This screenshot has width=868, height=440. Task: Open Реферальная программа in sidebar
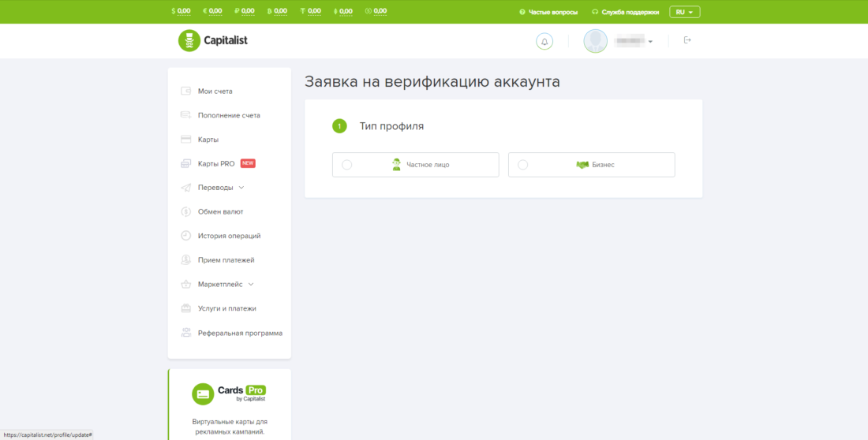pyautogui.click(x=240, y=334)
